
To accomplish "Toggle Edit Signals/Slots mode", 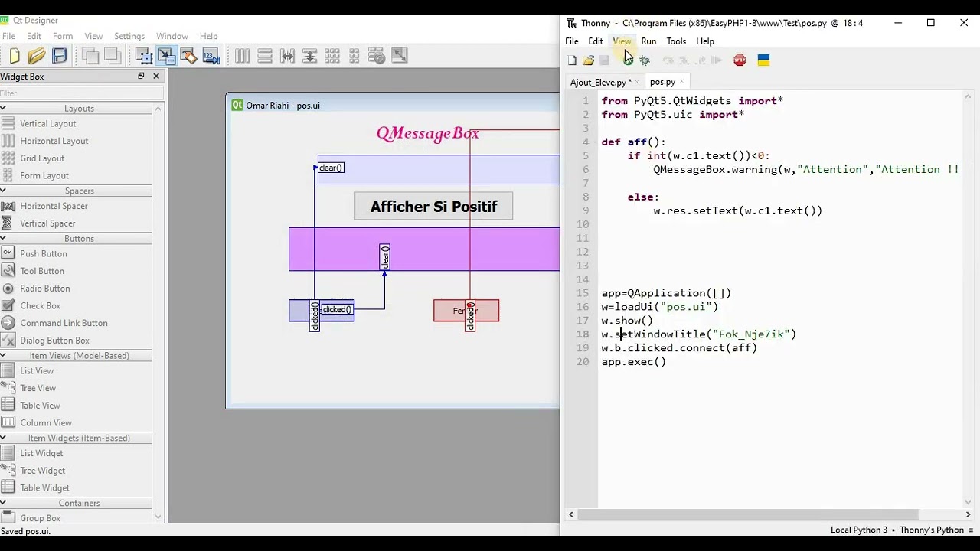I will pyautogui.click(x=166, y=55).
